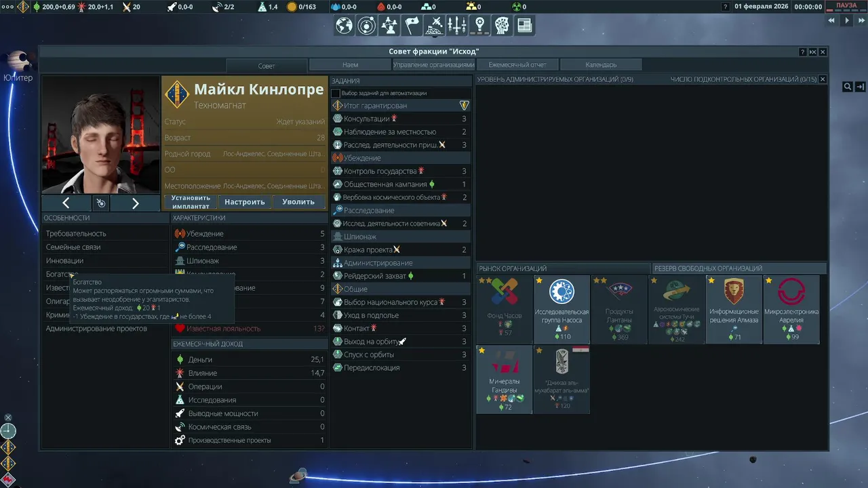Click the Jupiter planet icon
The width and height of the screenshot is (868, 488).
18,62
